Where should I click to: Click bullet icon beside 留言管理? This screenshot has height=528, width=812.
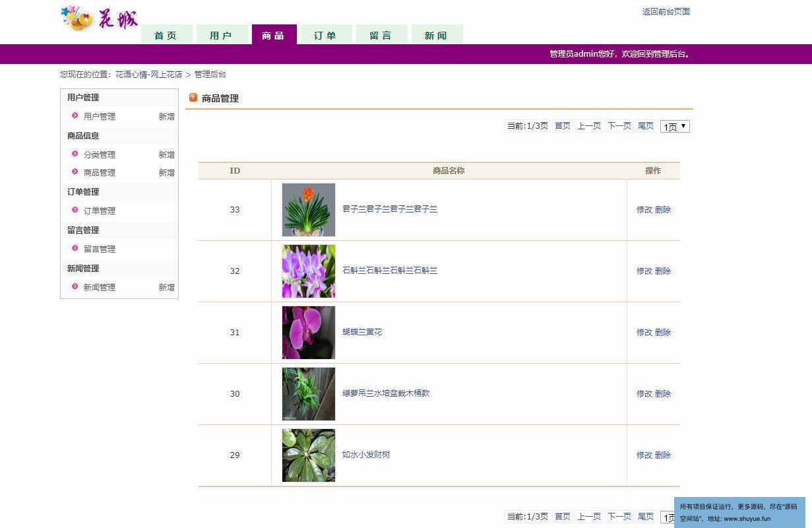tap(75, 248)
